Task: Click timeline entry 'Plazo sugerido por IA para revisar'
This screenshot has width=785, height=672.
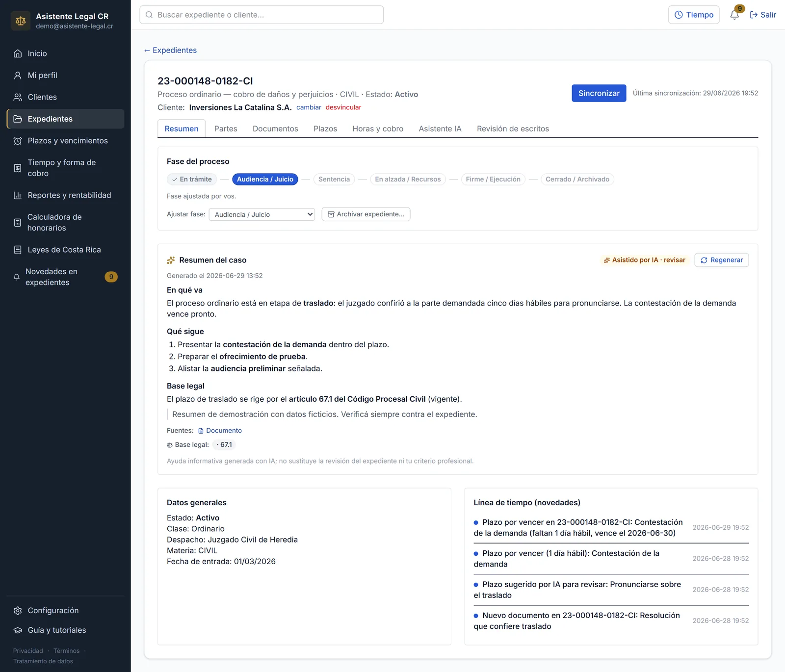Action: (611, 590)
